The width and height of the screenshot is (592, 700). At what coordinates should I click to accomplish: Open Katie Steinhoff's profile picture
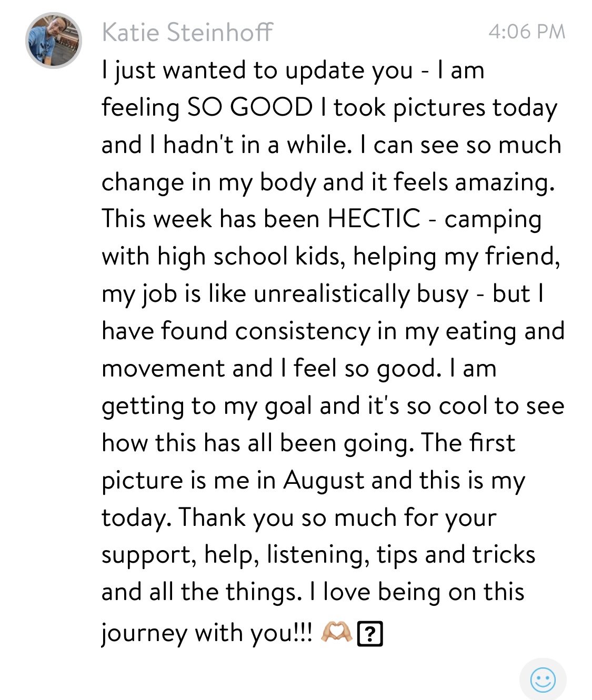point(54,40)
